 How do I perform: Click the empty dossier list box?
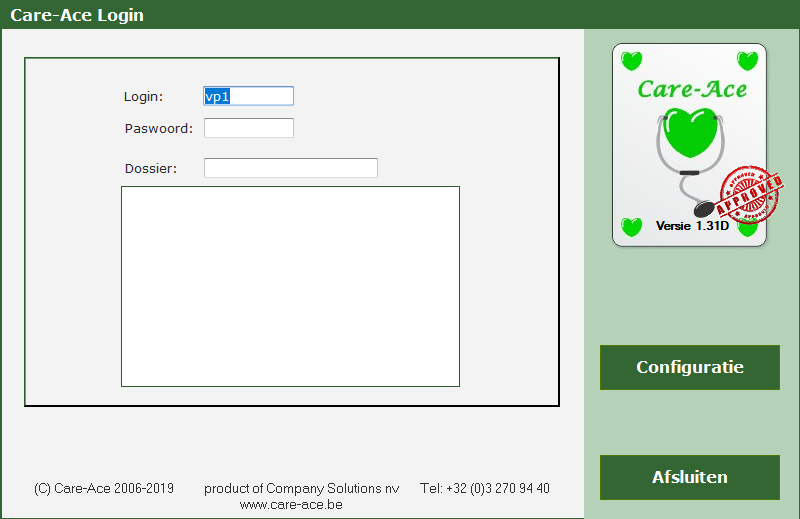pyautogui.click(x=290, y=286)
